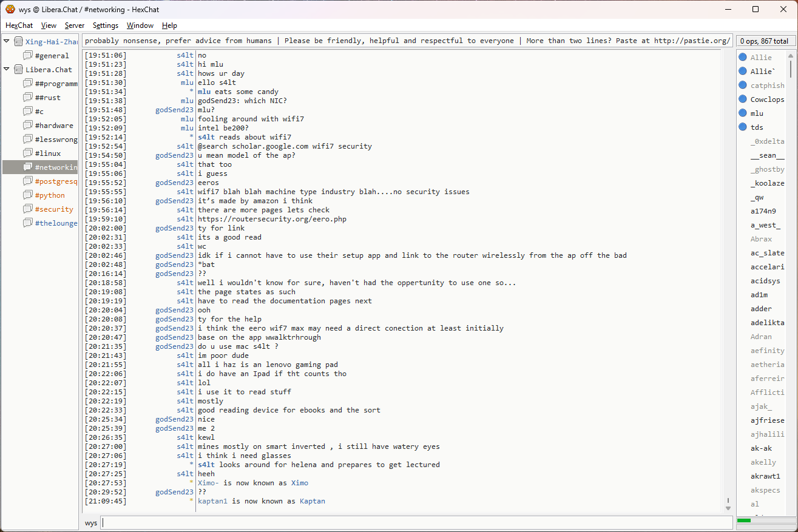
Task: Open the Settings menu
Action: tap(106, 25)
